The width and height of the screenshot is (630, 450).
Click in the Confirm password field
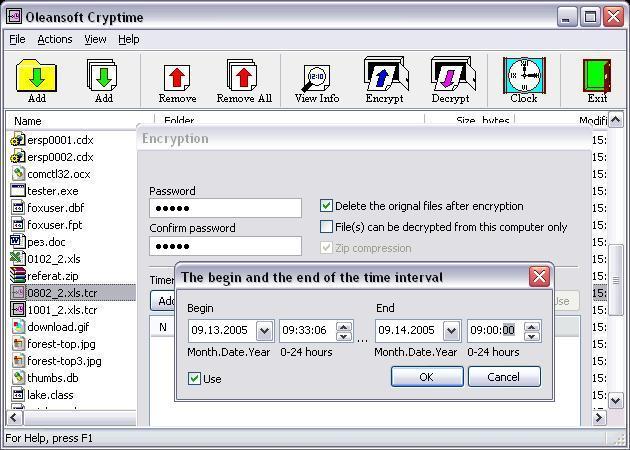tap(225, 246)
